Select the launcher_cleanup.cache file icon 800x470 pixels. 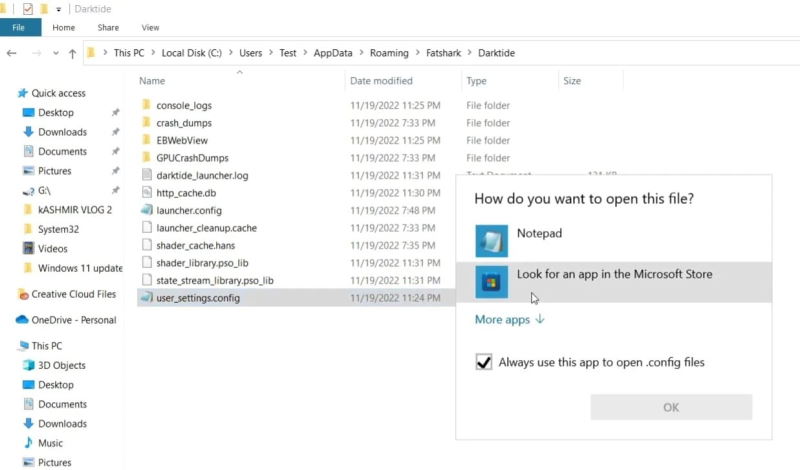tap(147, 228)
